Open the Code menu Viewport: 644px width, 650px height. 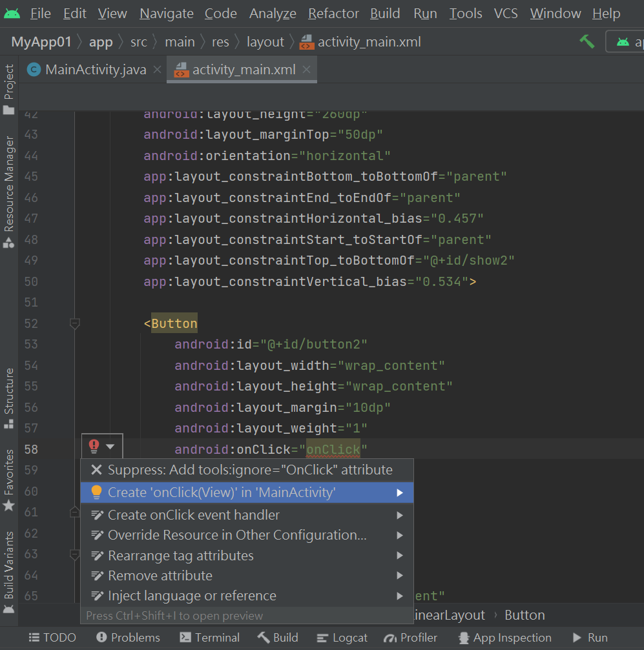point(221,14)
